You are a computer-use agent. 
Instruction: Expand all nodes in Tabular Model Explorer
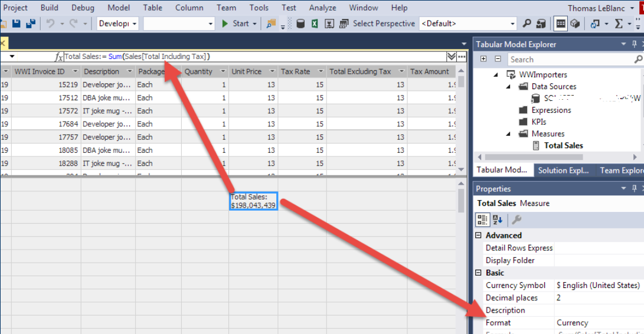click(x=483, y=59)
